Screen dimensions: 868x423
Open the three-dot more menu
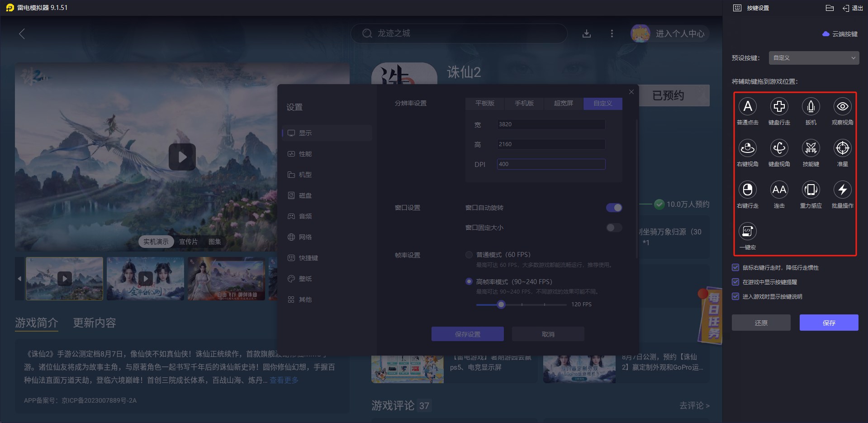click(x=612, y=33)
